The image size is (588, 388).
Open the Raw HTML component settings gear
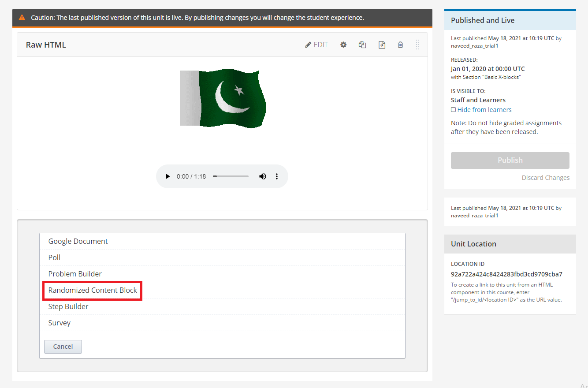pyautogui.click(x=343, y=45)
